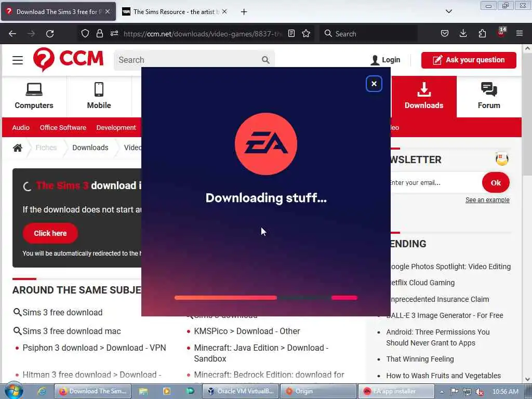Toggle reader view icon in address bar
Viewport: 532px width, 399px height.
[x=291, y=33]
